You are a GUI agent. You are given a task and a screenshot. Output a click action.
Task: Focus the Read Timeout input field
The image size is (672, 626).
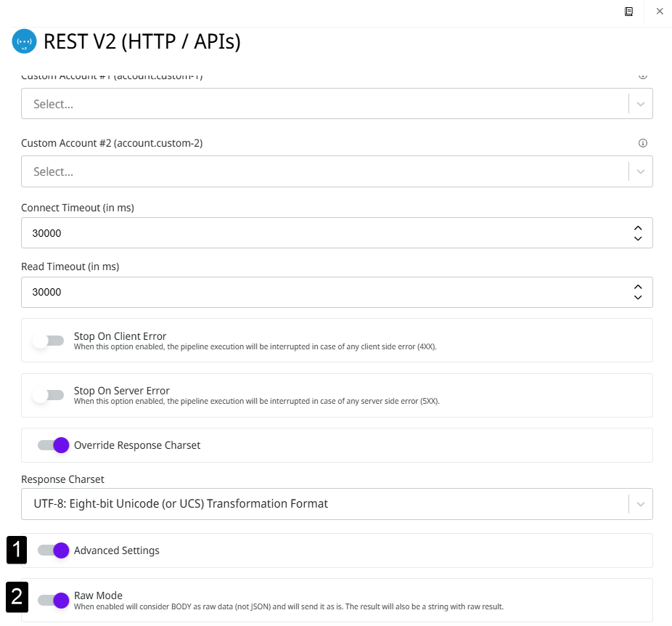[319, 292]
